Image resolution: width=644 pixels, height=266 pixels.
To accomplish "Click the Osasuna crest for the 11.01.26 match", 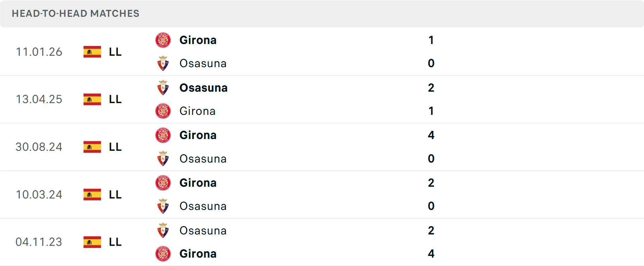I will click(163, 63).
